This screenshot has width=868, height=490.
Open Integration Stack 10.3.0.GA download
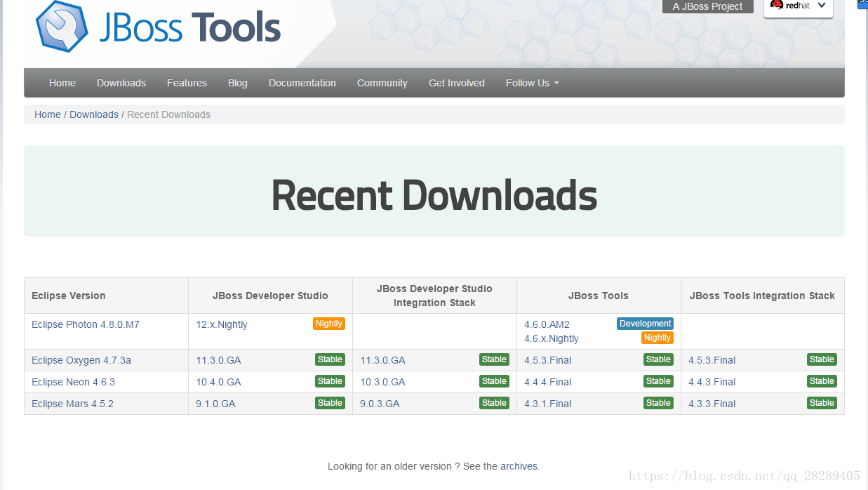pyautogui.click(x=382, y=382)
